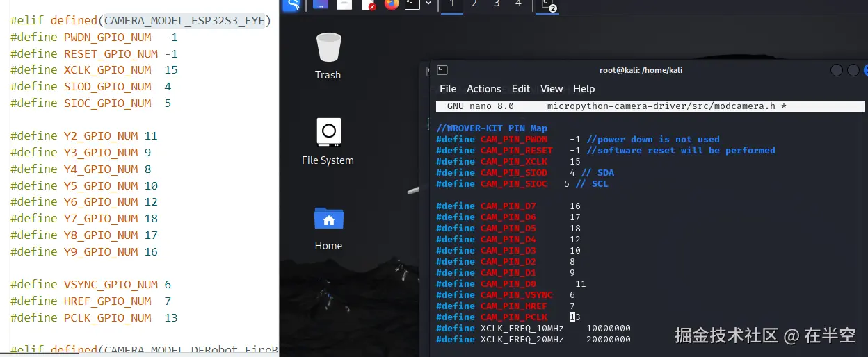Click the CAM_PIN_XCLK line in nano
The height and width of the screenshot is (357, 868).
(508, 162)
